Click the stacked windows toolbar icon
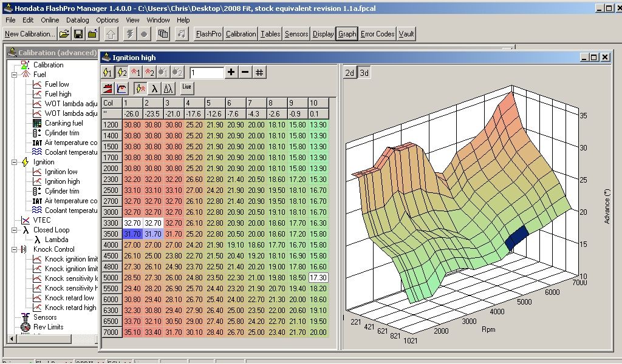Image resolution: width=622 pixels, height=364 pixels. (x=163, y=34)
